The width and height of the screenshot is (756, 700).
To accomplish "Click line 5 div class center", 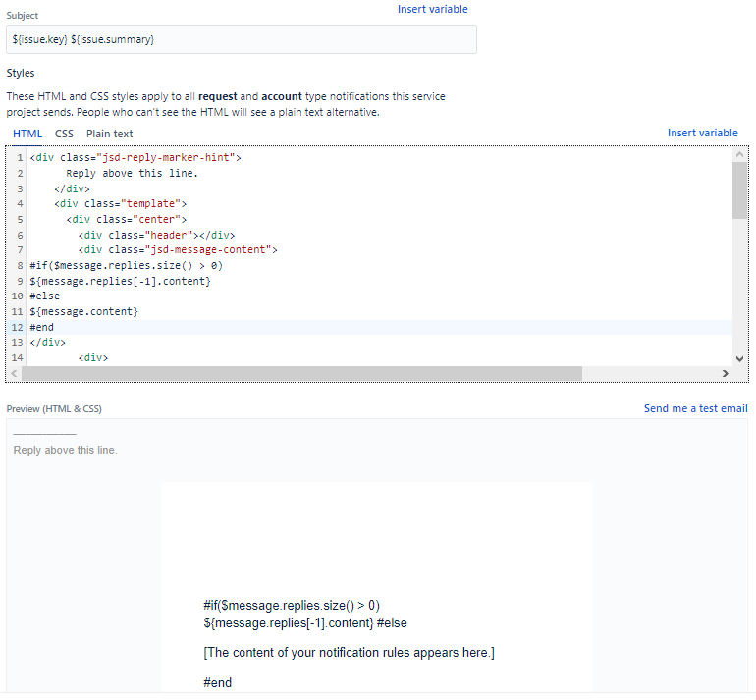I will [x=127, y=219].
